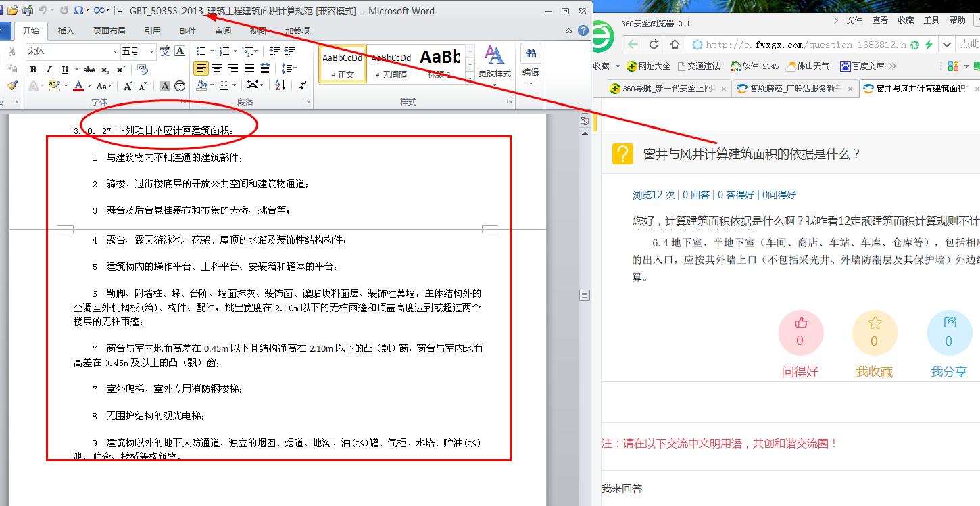Apply the text highlight color

[53, 86]
